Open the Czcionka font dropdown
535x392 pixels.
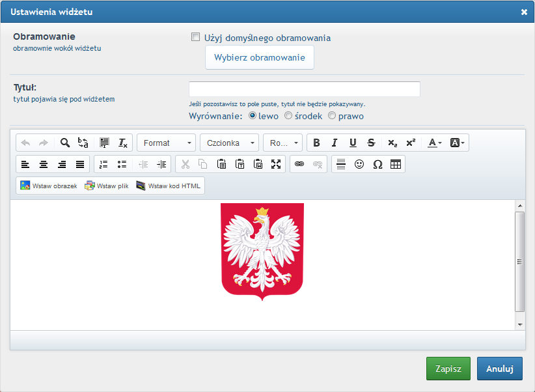229,143
